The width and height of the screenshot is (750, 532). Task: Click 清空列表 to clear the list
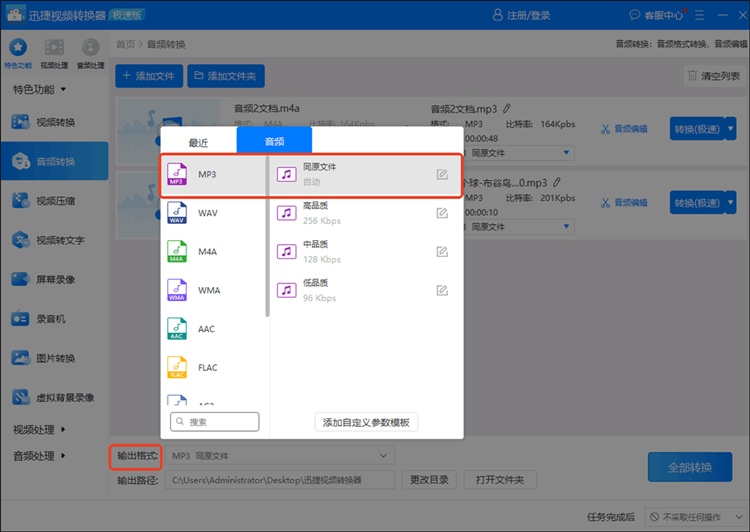[x=714, y=76]
